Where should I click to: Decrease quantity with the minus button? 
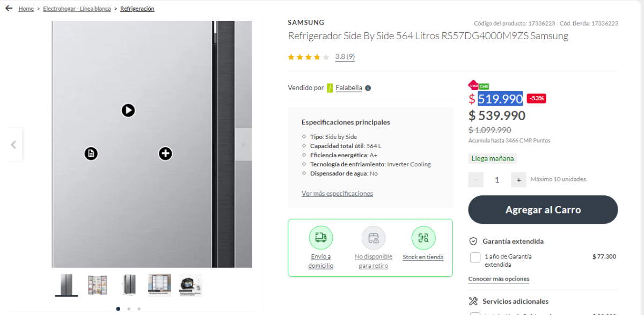(x=476, y=180)
